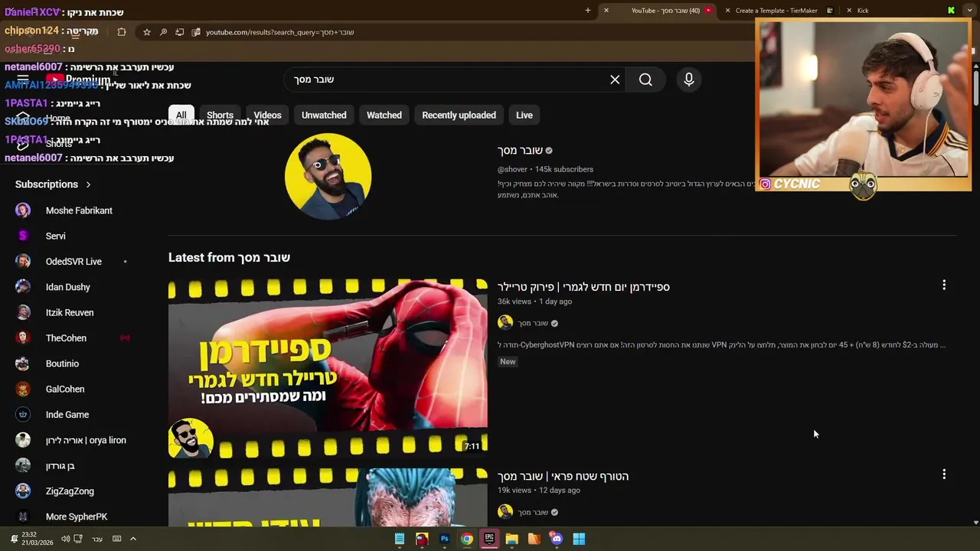Start voice search with microphone icon

coord(689,80)
